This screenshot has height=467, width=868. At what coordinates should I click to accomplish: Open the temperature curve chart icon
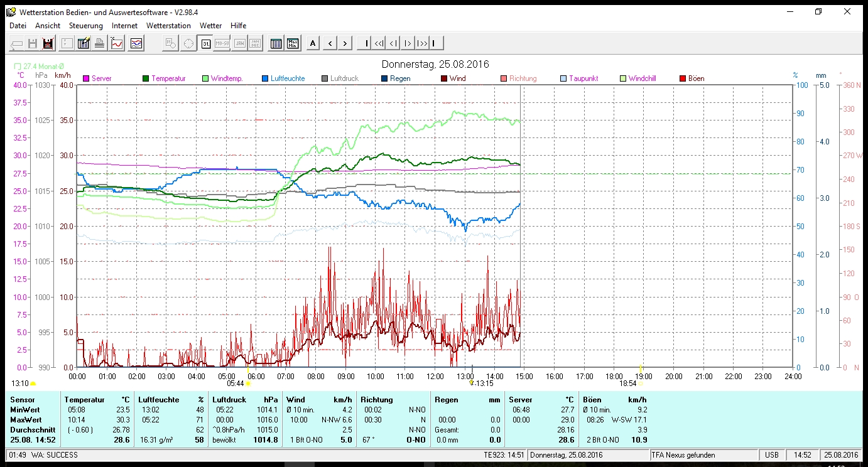pyautogui.click(x=117, y=43)
